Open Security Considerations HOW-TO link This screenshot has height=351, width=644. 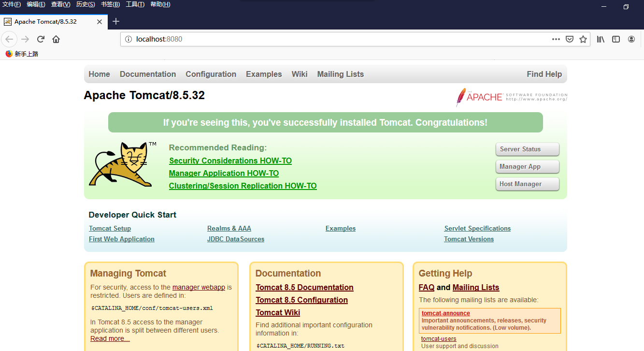pos(230,161)
